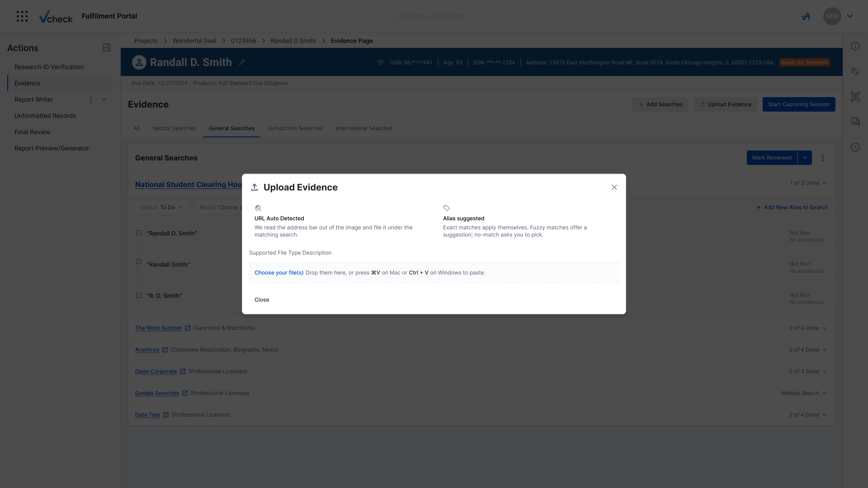This screenshot has width=868, height=488.
Task: Open the Status: To Do dropdown
Action: click(162, 207)
